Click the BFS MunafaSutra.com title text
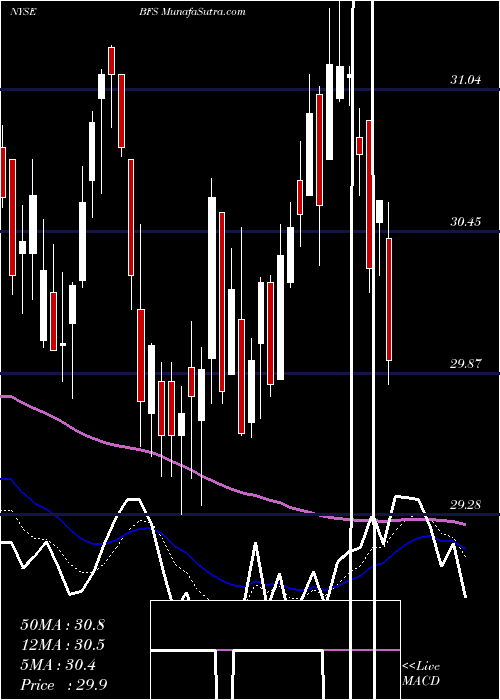 (x=192, y=12)
